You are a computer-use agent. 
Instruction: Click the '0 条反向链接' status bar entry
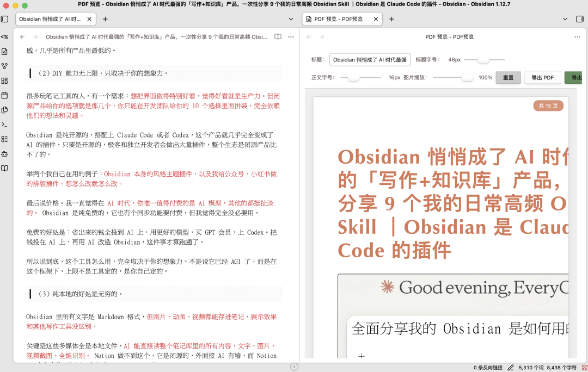point(488,368)
